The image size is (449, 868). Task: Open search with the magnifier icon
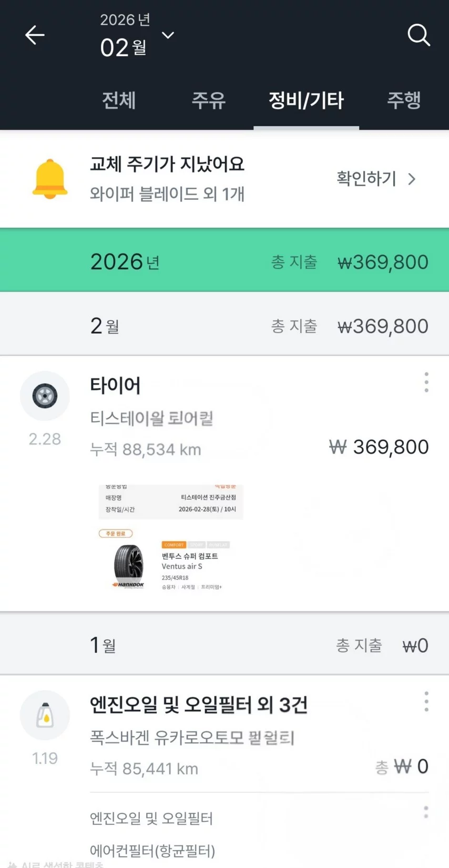coord(419,35)
